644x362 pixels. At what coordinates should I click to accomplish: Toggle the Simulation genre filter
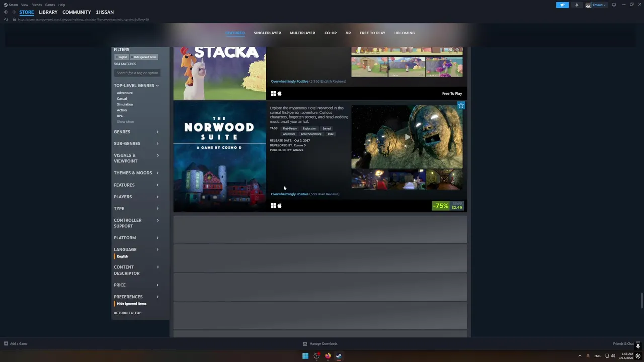pyautogui.click(x=125, y=104)
